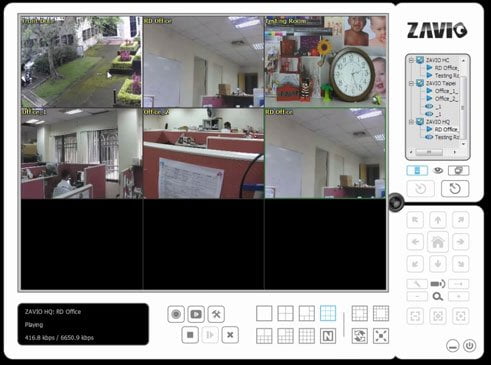The image size is (491, 365).
Task: Collapse the bottom ZAVIO HQ tree group
Action: point(411,122)
